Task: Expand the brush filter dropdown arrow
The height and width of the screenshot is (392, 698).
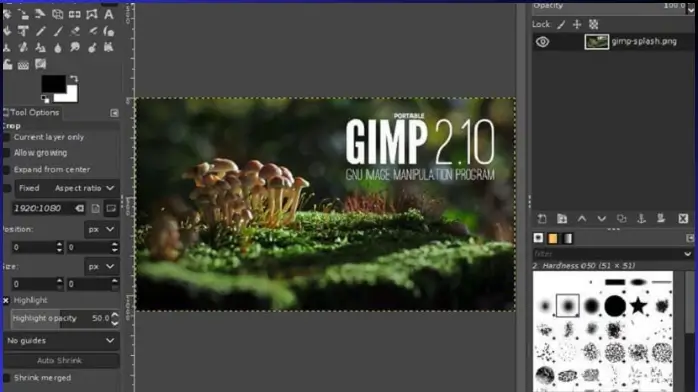Action: [687, 254]
